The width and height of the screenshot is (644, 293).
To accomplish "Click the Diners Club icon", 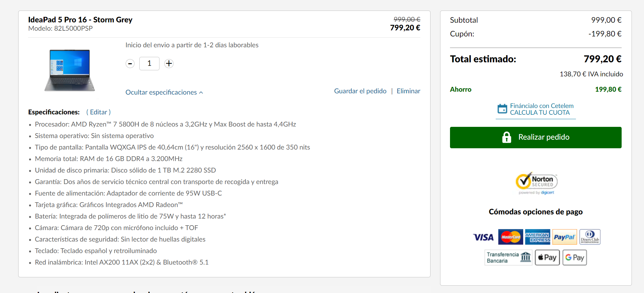I will 590,237.
